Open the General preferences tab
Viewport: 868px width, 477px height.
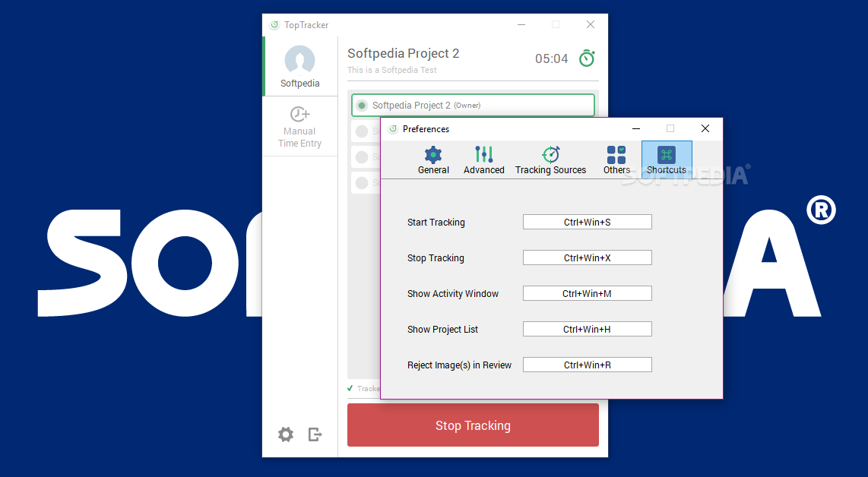433,160
